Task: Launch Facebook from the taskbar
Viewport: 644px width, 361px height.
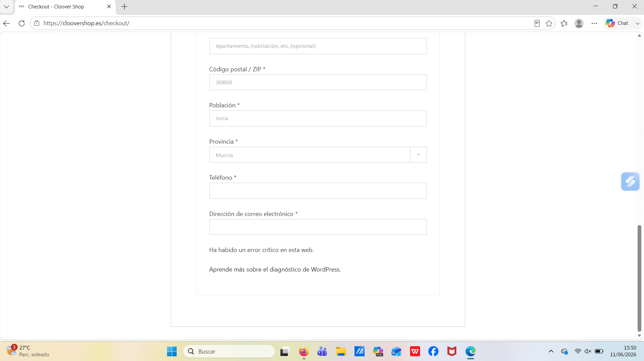Action: click(433, 352)
